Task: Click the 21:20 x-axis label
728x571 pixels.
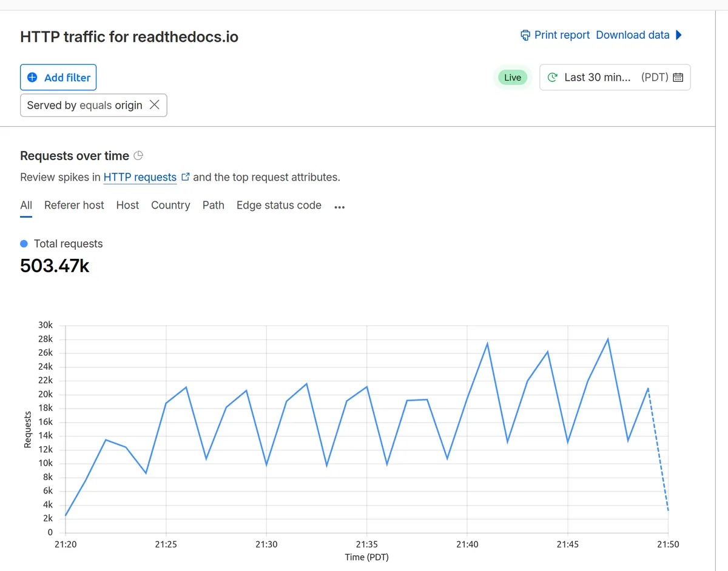Action: (66, 544)
